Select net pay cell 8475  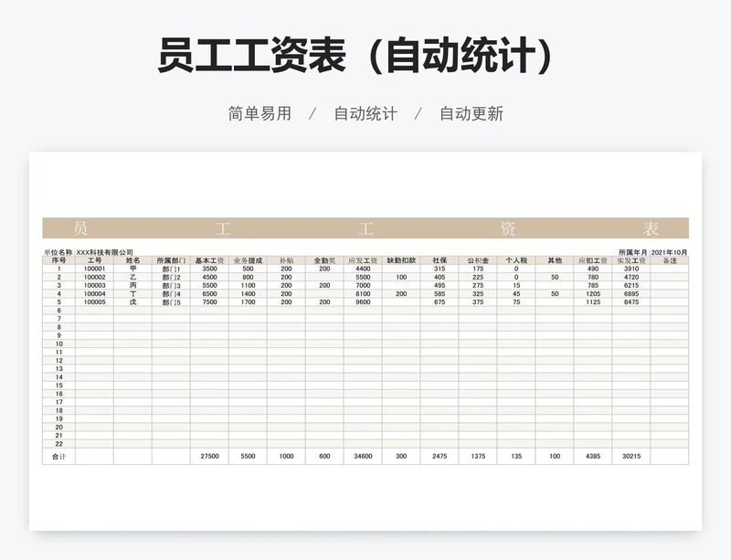(x=631, y=302)
